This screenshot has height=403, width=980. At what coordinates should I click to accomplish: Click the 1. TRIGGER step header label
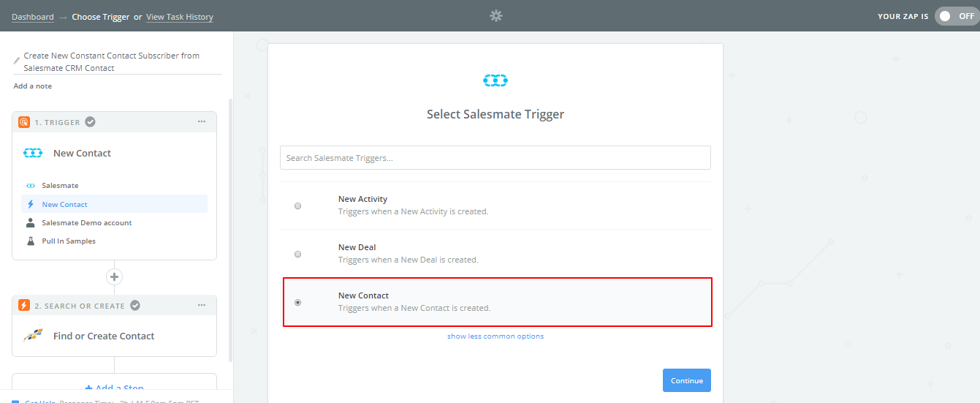(x=58, y=122)
